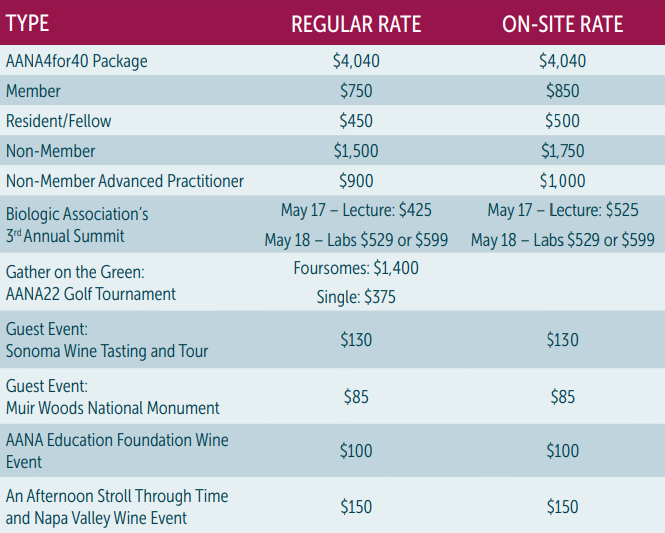This screenshot has width=665, height=533.
Task: Select Biologic Association's 3rd Annual Summit
Action: pos(77,225)
